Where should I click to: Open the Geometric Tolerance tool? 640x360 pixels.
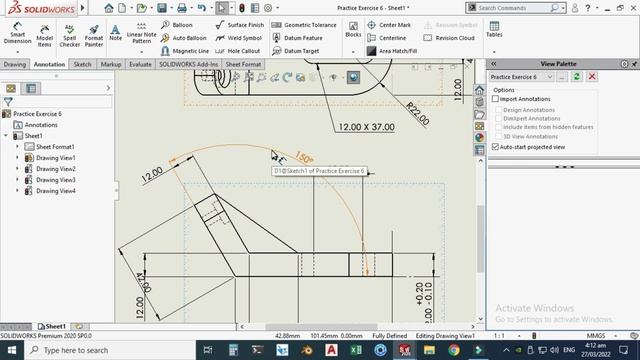coord(304,25)
